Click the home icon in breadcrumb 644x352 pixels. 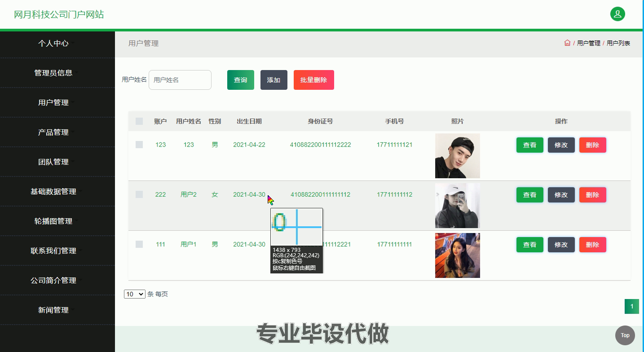(x=567, y=43)
